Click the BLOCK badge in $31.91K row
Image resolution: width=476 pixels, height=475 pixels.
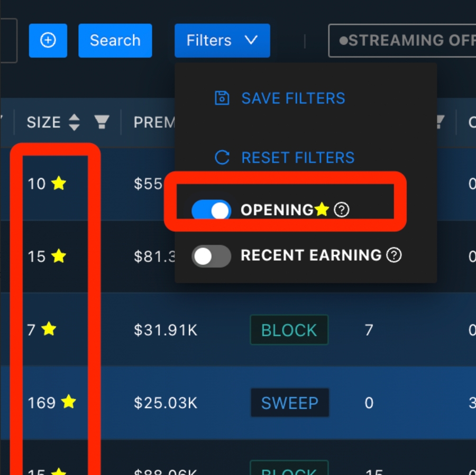[x=289, y=330]
